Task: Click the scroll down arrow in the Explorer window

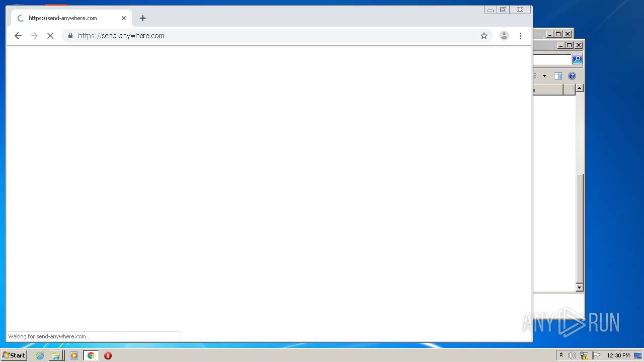Action: pyautogui.click(x=579, y=287)
